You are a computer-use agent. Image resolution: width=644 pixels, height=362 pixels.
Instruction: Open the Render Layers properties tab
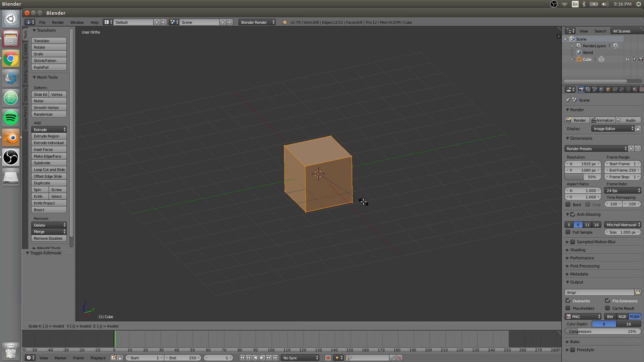click(x=588, y=89)
